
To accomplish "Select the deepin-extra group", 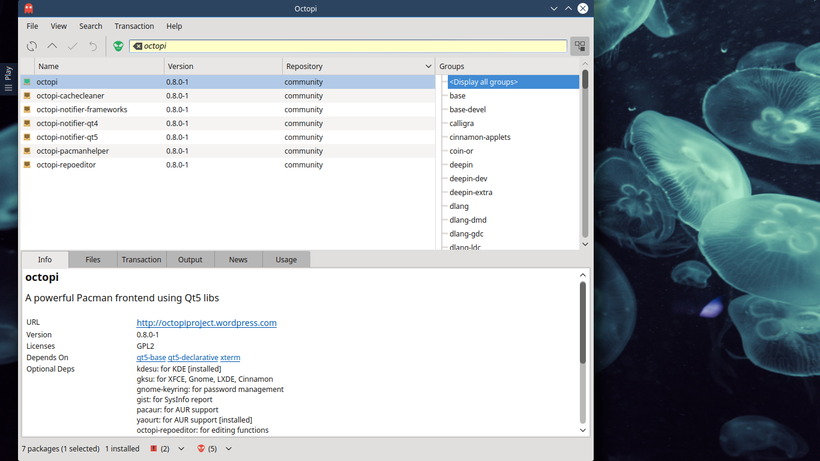I will coord(471,192).
